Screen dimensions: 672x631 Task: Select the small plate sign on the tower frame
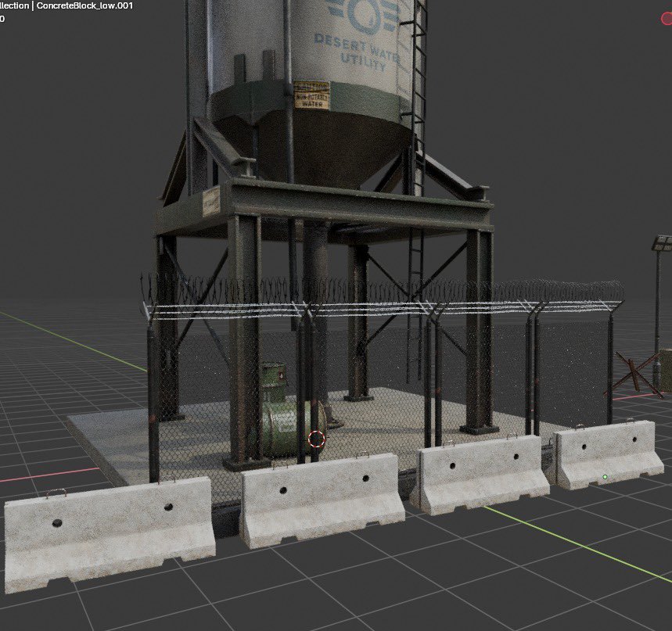(x=211, y=202)
